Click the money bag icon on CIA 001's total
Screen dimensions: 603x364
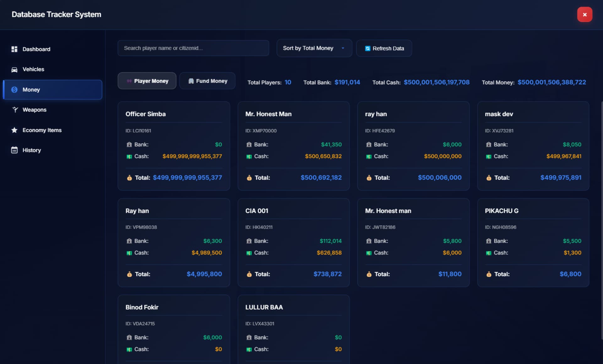[249, 274]
